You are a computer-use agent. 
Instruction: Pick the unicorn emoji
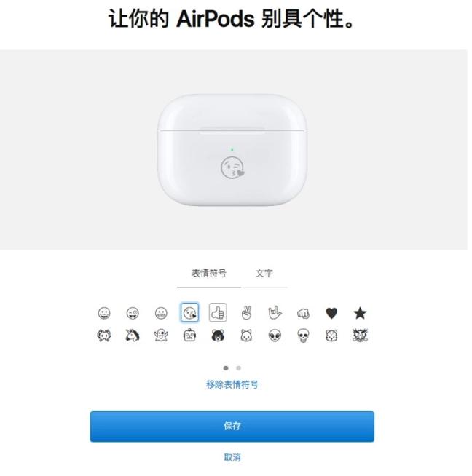pos(133,335)
